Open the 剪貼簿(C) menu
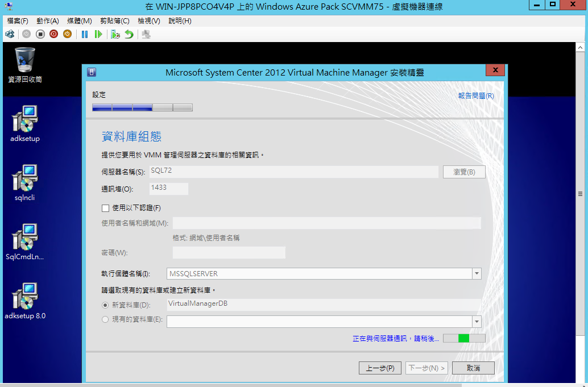Viewport: 588px width, 387px height. 115,21
